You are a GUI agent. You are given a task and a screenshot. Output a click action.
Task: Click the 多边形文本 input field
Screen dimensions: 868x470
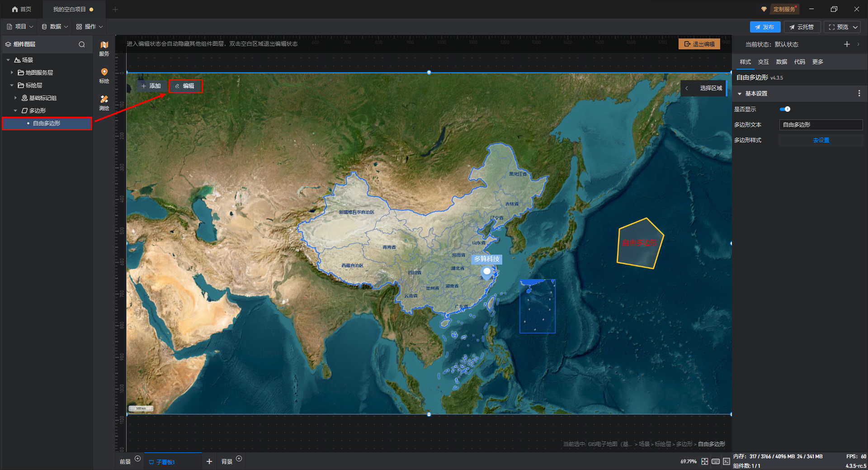821,125
